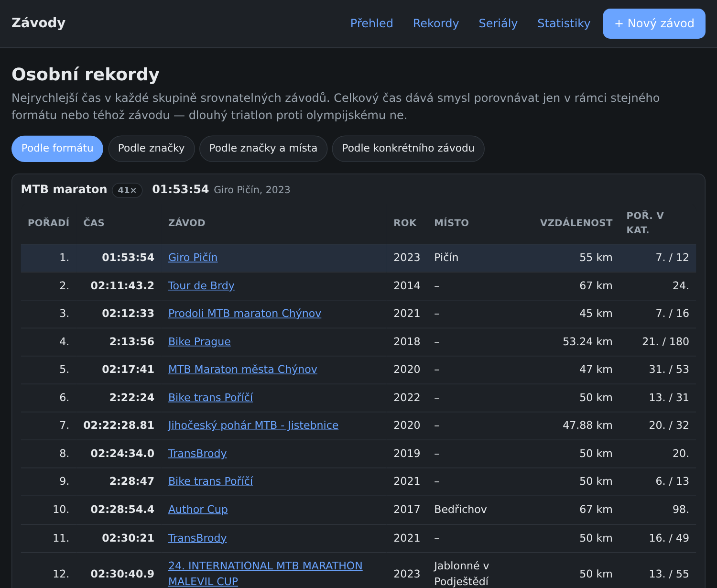The height and width of the screenshot is (588, 717).
Task: Click the time 02:28:54.4
Action: 122,510
